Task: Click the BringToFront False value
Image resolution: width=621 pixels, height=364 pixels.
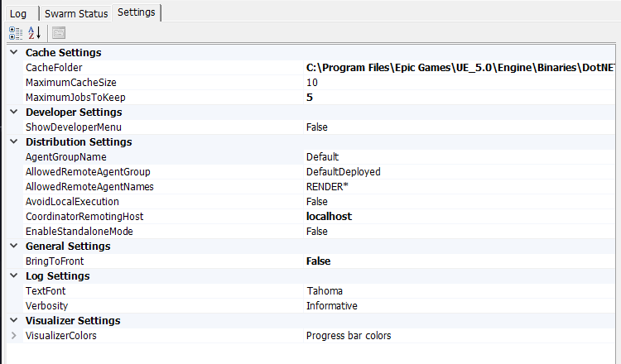Action: [318, 261]
